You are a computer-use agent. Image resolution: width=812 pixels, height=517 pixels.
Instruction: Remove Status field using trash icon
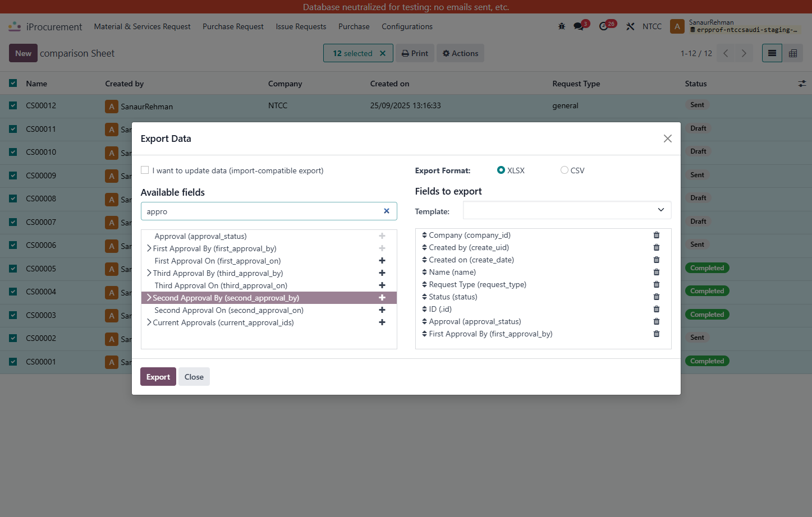(657, 297)
